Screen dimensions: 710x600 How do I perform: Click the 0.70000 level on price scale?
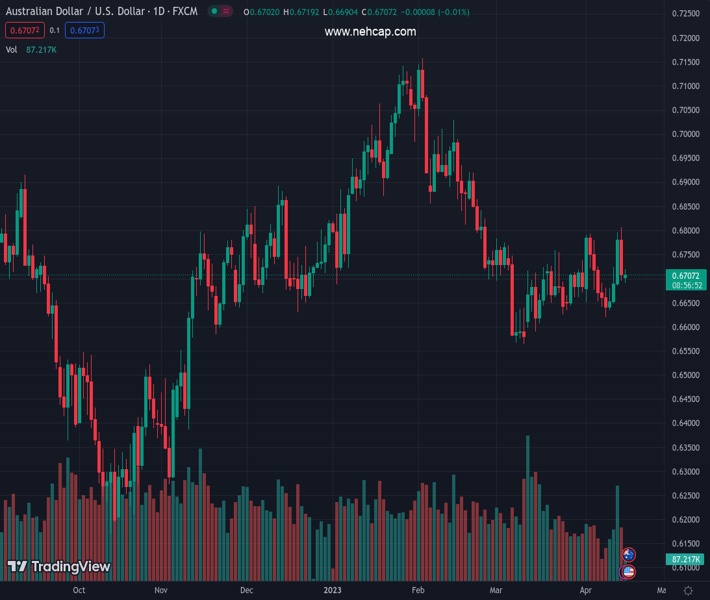click(x=686, y=134)
